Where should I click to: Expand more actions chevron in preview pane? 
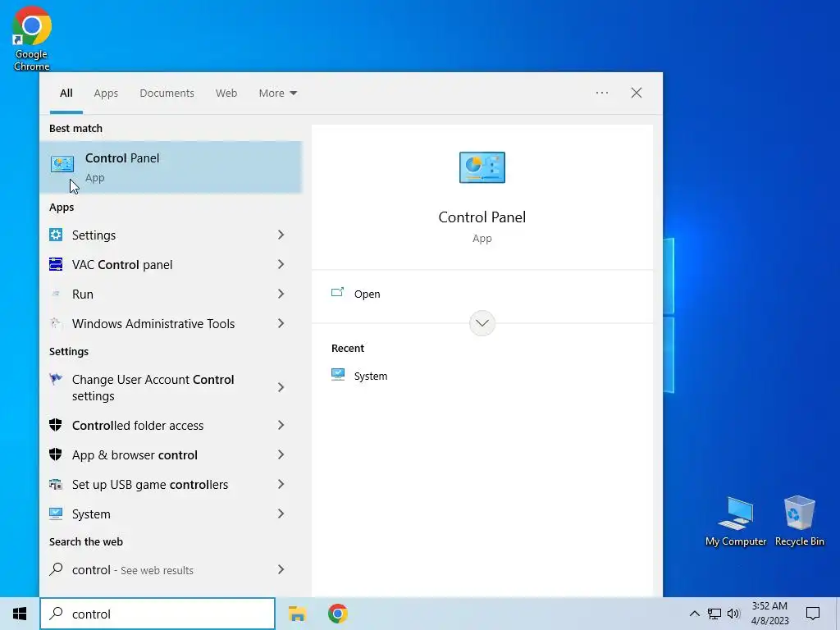pyautogui.click(x=482, y=323)
